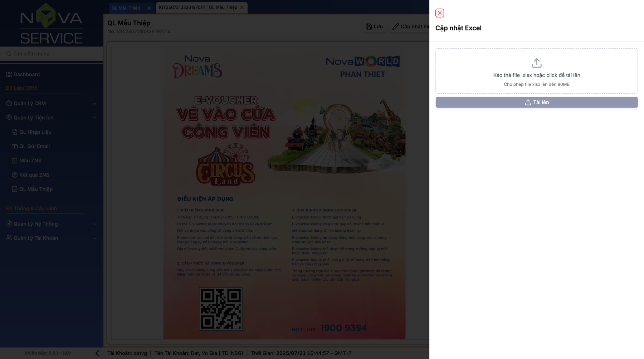Click the search magnifier icon in sidebar
The image size is (644, 359).
9,54
